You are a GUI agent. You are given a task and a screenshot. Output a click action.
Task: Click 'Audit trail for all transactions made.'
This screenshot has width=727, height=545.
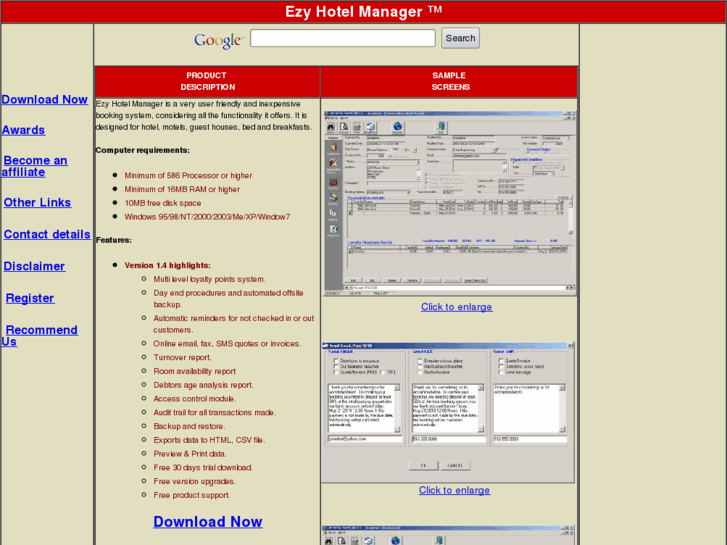[x=215, y=413]
